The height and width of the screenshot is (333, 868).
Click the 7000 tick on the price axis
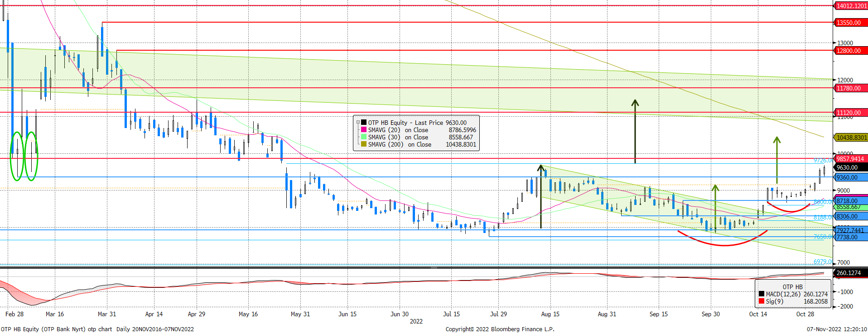pos(843,262)
